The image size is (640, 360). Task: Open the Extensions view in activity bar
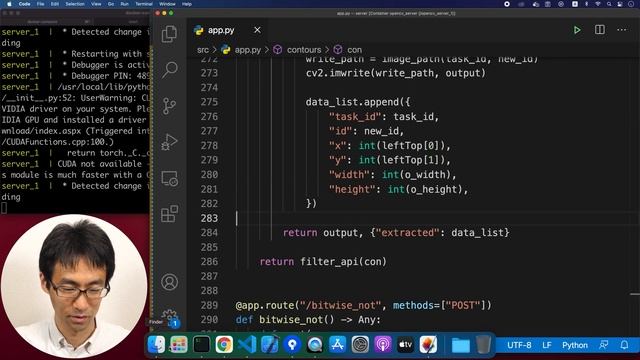[x=169, y=214]
